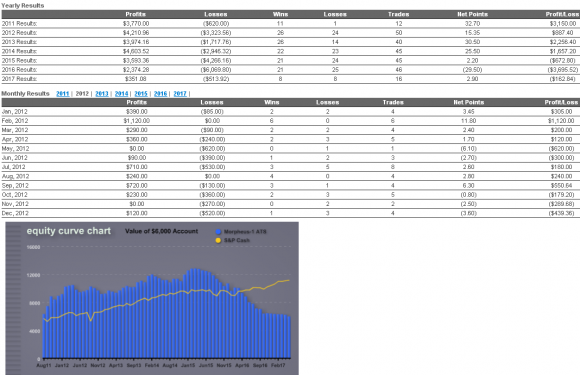The image size is (580, 375).
Task: Click the (29.50) net points cell
Action: (472, 70)
